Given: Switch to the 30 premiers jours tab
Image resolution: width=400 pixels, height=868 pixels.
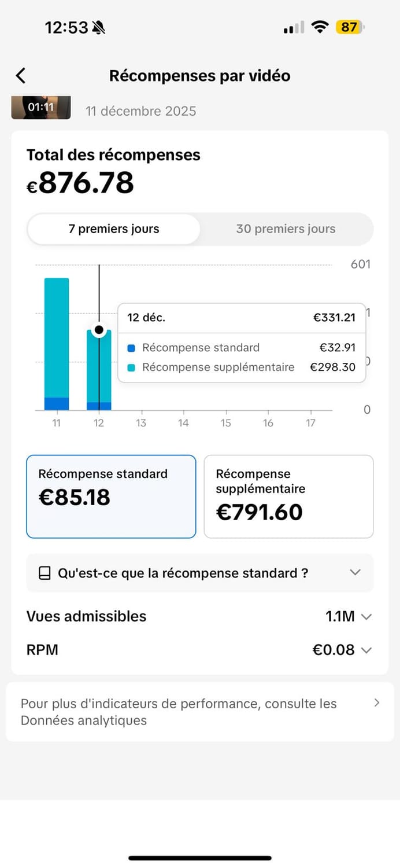Looking at the screenshot, I should 286,229.
